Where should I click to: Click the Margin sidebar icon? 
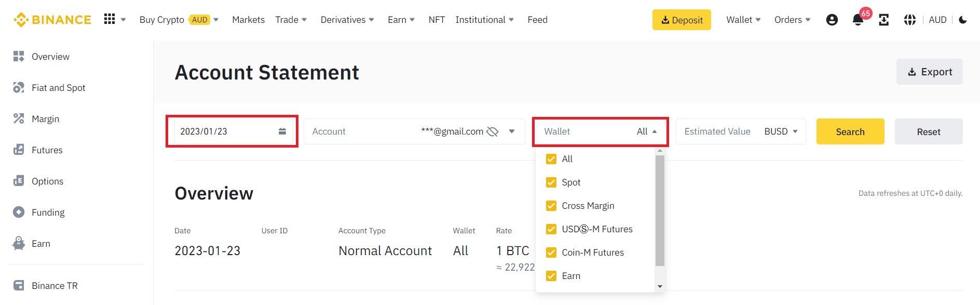(x=19, y=118)
